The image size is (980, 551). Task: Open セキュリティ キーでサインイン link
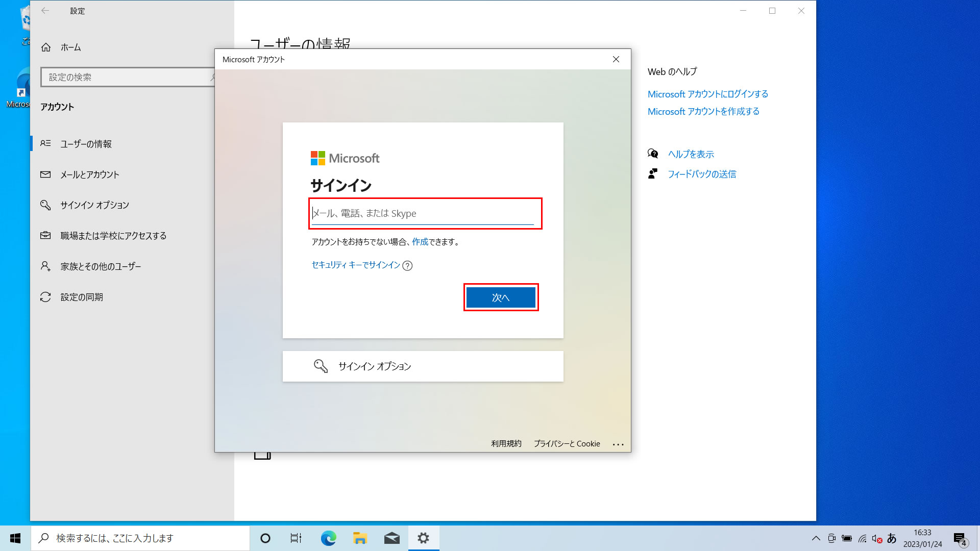356,265
